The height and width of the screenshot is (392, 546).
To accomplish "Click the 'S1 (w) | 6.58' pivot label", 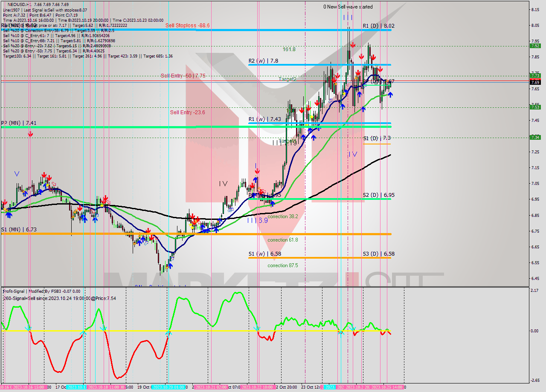I will pos(264,254).
